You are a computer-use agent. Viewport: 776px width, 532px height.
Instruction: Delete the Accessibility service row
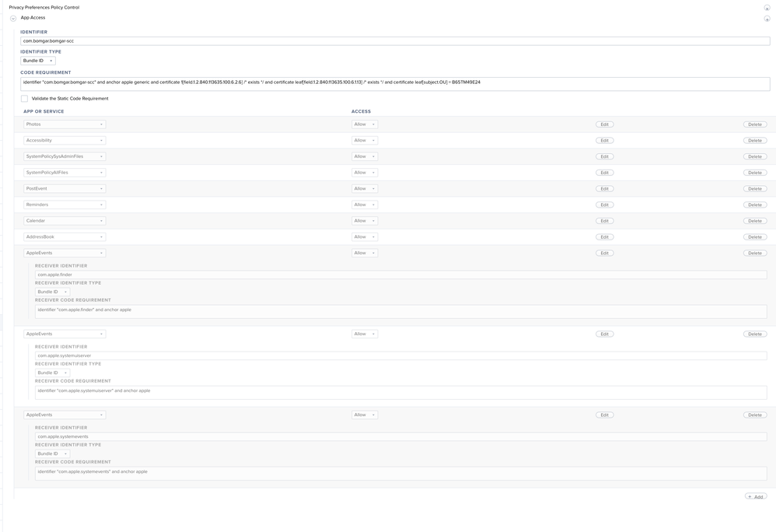click(x=755, y=141)
